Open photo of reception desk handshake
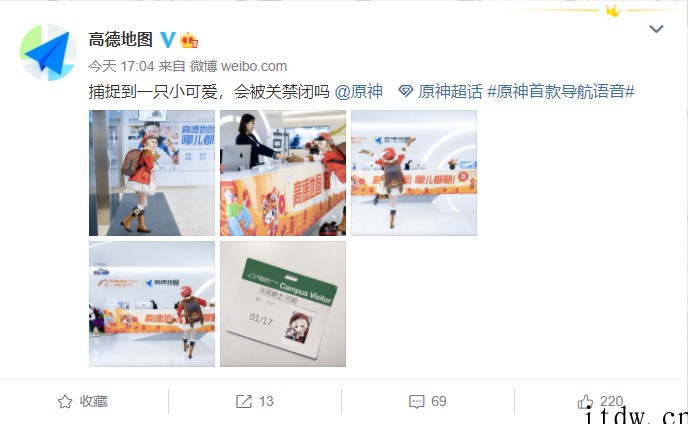This screenshot has height=424, width=688. click(283, 173)
